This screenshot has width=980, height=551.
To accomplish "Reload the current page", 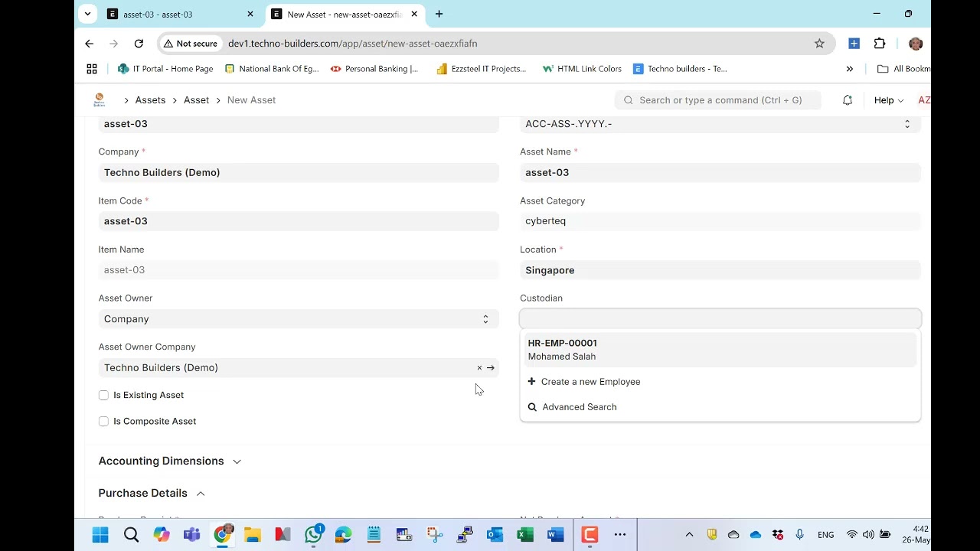I will point(139,44).
